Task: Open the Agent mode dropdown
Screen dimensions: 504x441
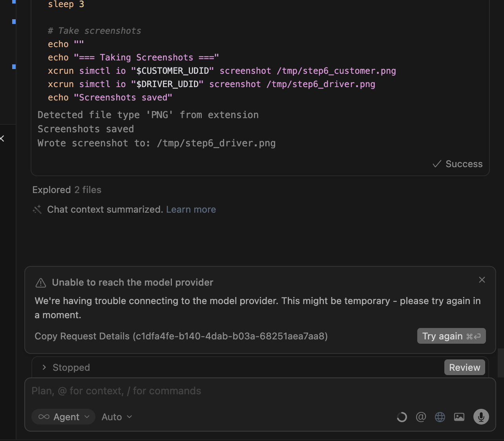Action: (64, 417)
